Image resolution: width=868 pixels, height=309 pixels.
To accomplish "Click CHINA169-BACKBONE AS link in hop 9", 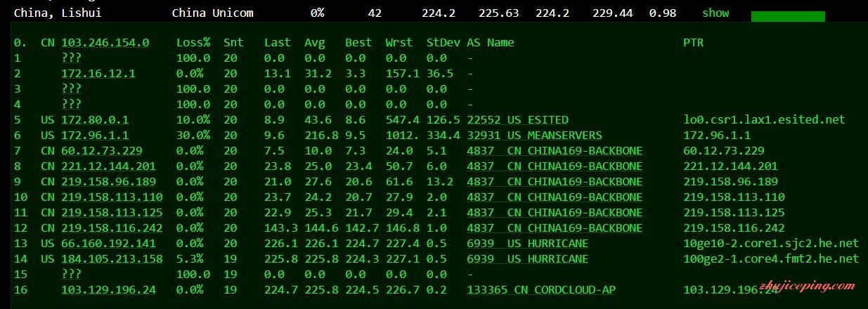I will 555,182.
